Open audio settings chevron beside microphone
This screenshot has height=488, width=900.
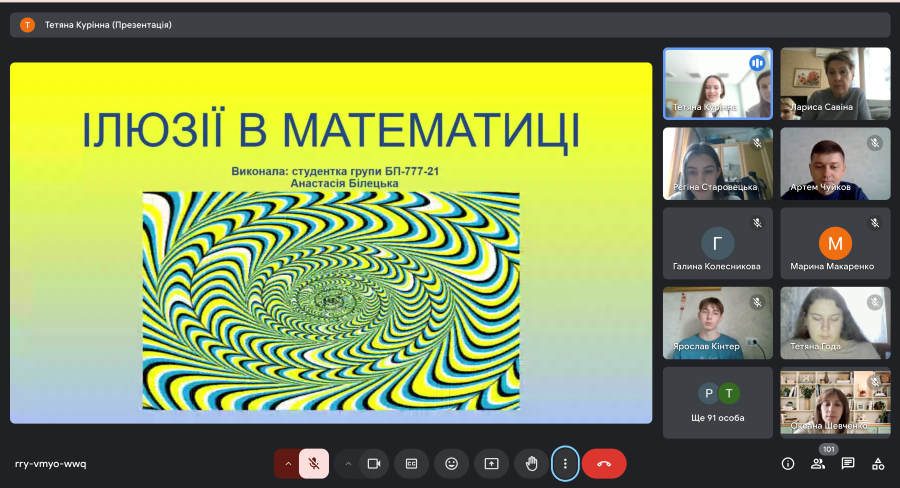[288, 463]
